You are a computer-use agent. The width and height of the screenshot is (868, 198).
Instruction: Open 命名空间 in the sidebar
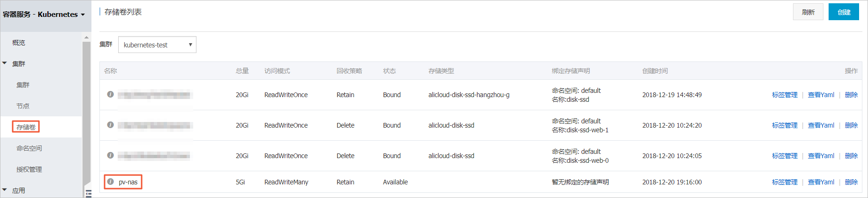coord(29,148)
